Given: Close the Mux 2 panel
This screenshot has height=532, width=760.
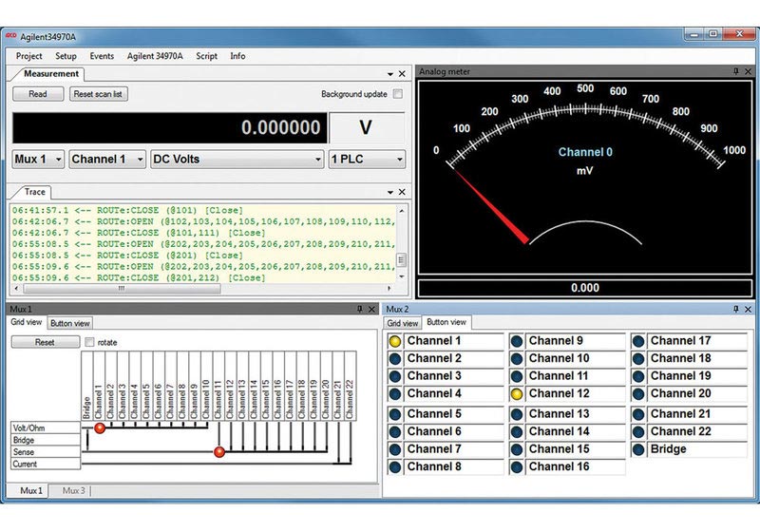Looking at the screenshot, I should [748, 309].
